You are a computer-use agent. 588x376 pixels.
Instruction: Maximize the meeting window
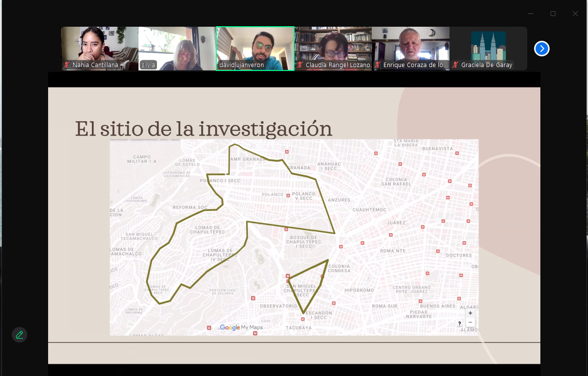click(553, 14)
